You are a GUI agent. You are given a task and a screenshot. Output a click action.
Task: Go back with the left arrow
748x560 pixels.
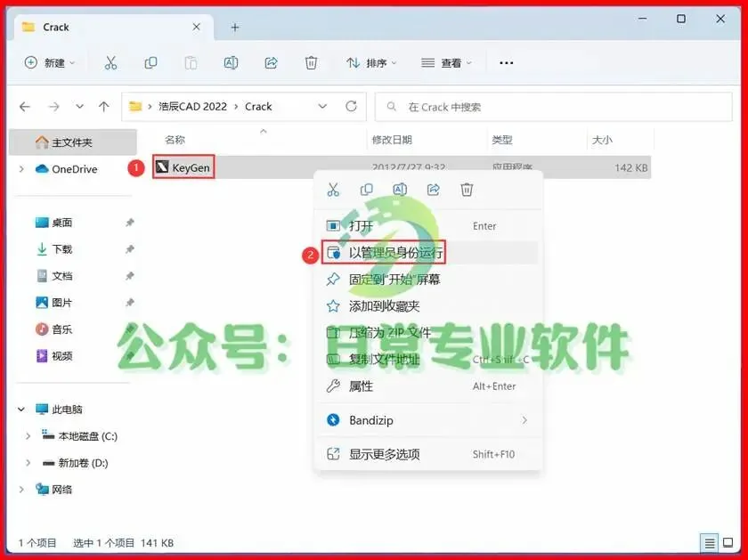tap(25, 106)
